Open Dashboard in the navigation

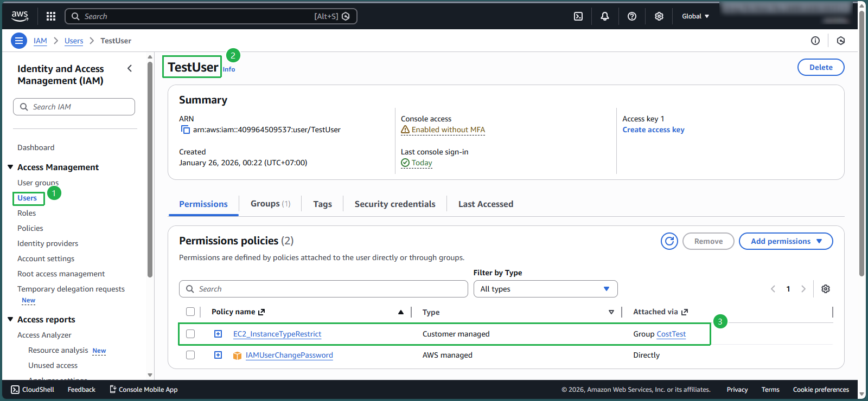click(36, 147)
